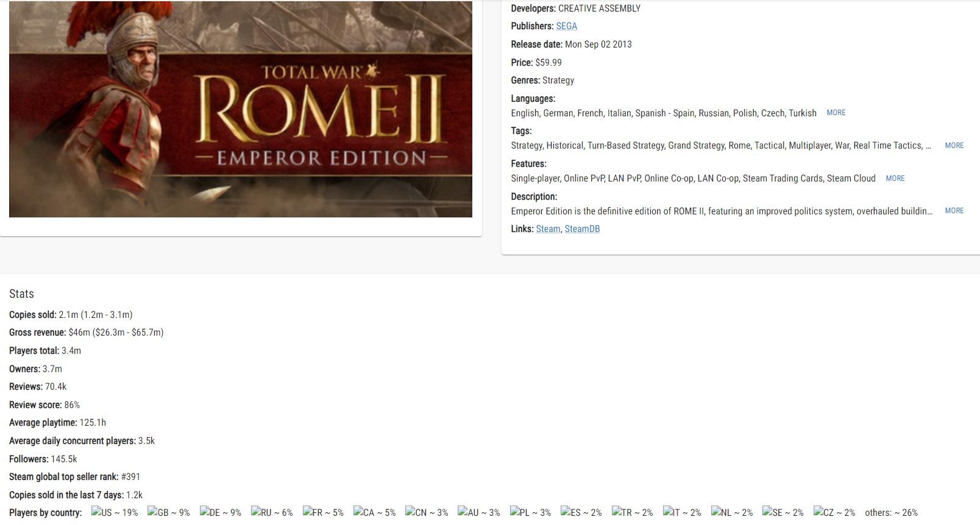
Task: Click 'Steam global top seller rank: #391'
Action: click(x=74, y=477)
